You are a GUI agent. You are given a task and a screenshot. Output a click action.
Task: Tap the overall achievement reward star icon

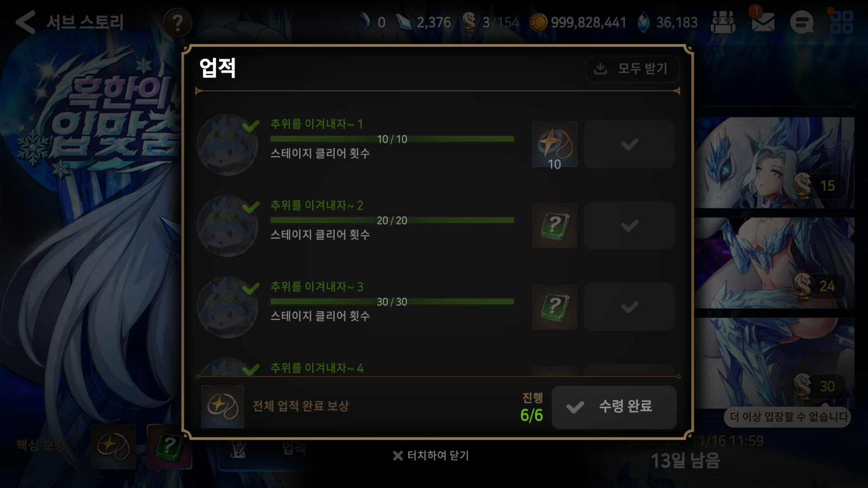click(222, 407)
